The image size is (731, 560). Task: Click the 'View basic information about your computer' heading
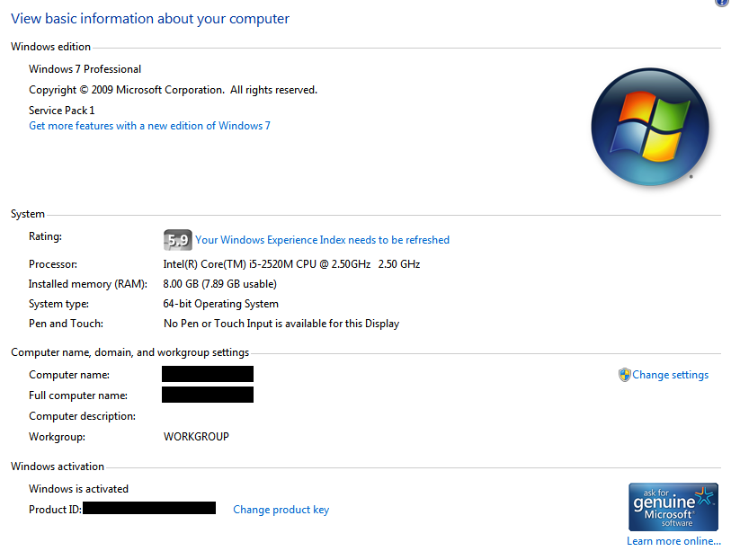tap(150, 19)
